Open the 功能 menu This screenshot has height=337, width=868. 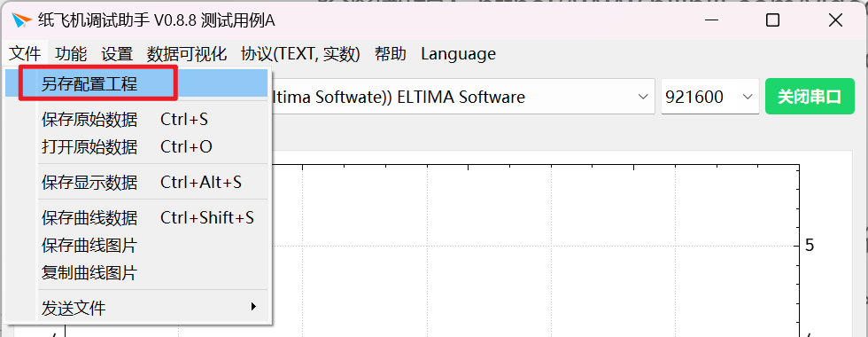(x=71, y=54)
